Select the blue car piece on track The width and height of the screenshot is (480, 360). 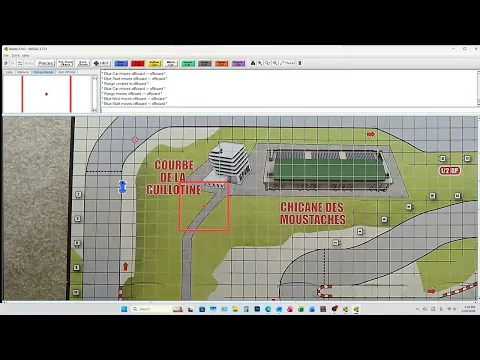(x=122, y=187)
